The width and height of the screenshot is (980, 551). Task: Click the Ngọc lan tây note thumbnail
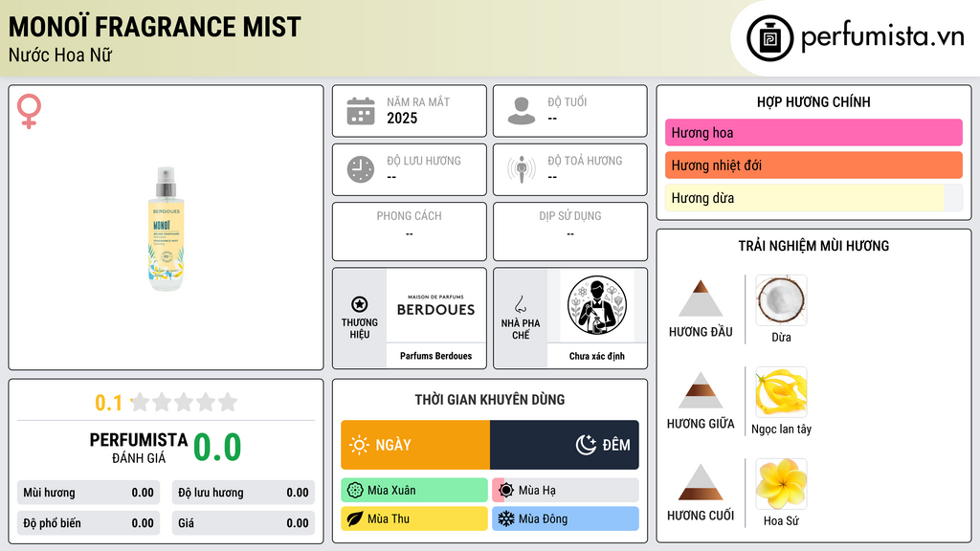pos(781,392)
